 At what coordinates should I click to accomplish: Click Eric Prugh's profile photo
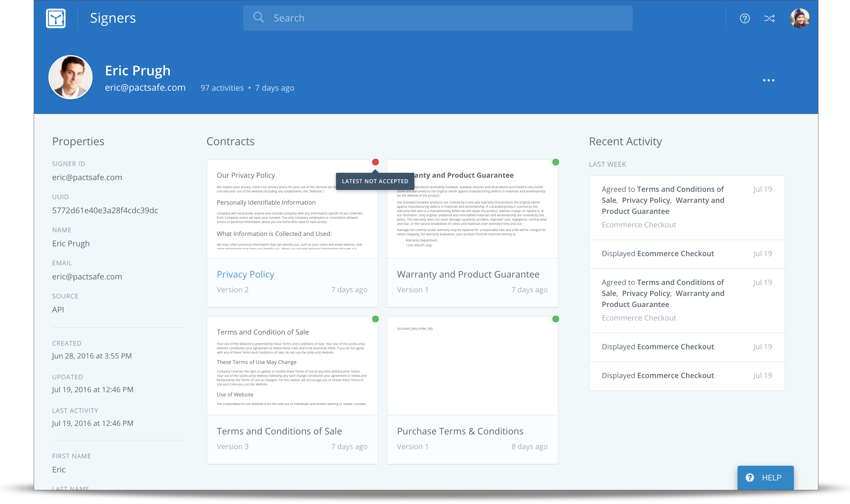click(71, 78)
